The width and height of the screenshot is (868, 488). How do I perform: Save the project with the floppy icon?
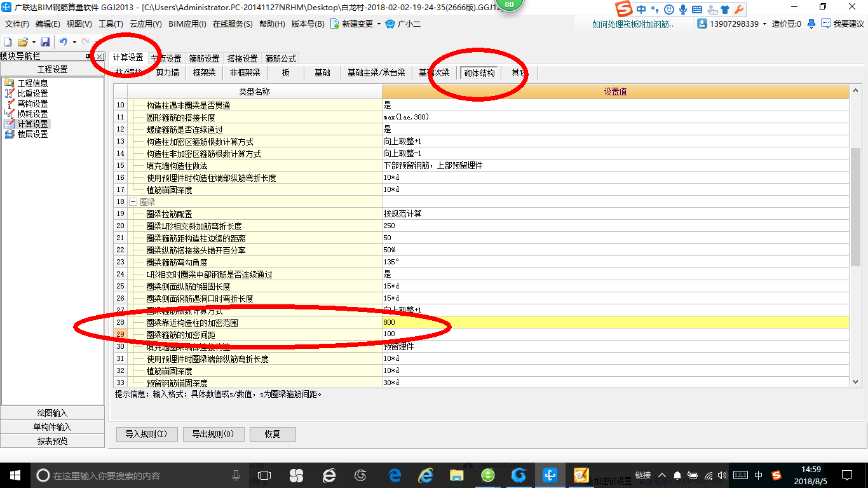pyautogui.click(x=45, y=42)
